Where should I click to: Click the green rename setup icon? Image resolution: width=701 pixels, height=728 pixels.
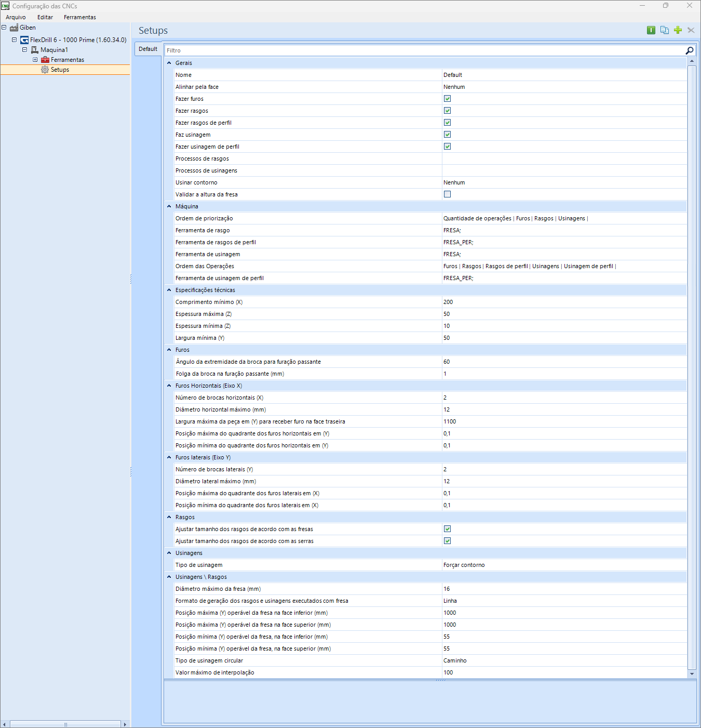(651, 30)
